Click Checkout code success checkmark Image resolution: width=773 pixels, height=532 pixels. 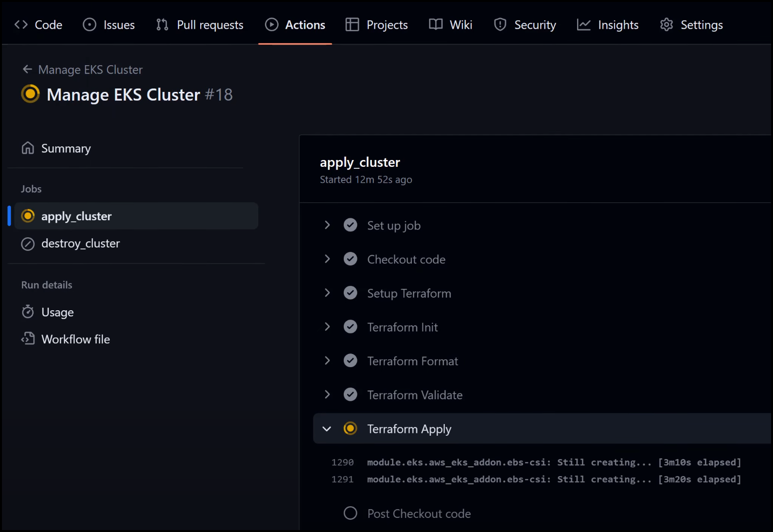coord(351,259)
